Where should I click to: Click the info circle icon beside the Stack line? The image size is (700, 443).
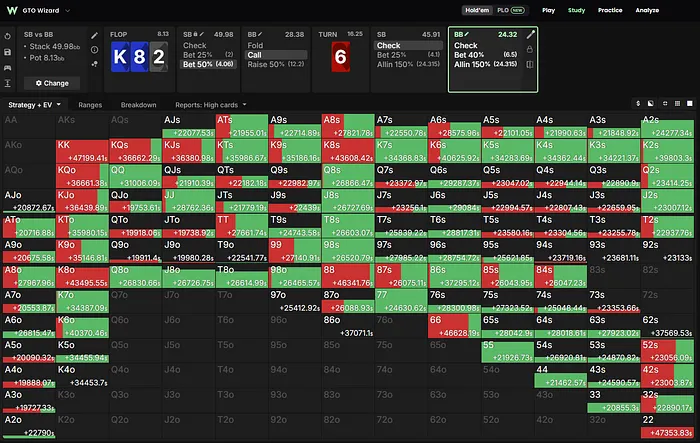pyautogui.click(x=95, y=50)
